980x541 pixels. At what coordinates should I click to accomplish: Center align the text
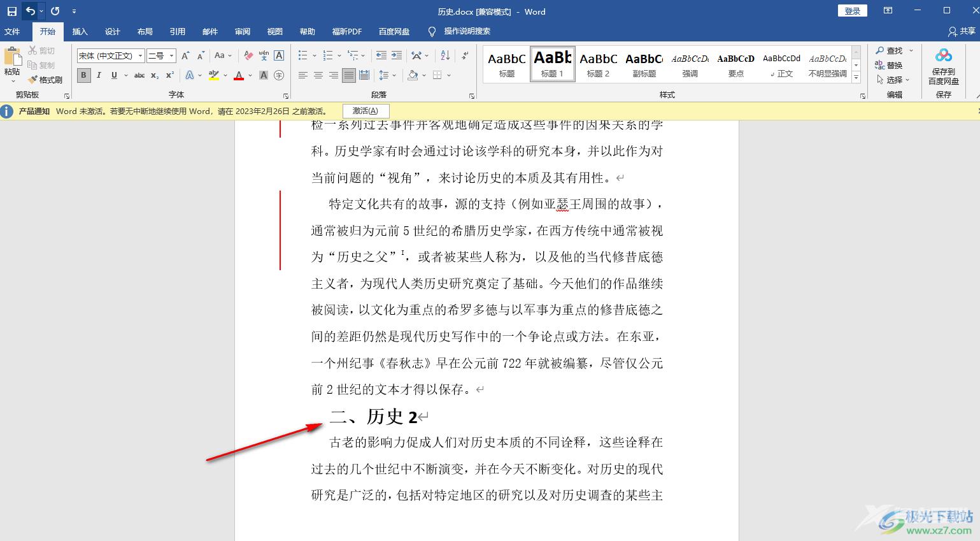click(318, 75)
